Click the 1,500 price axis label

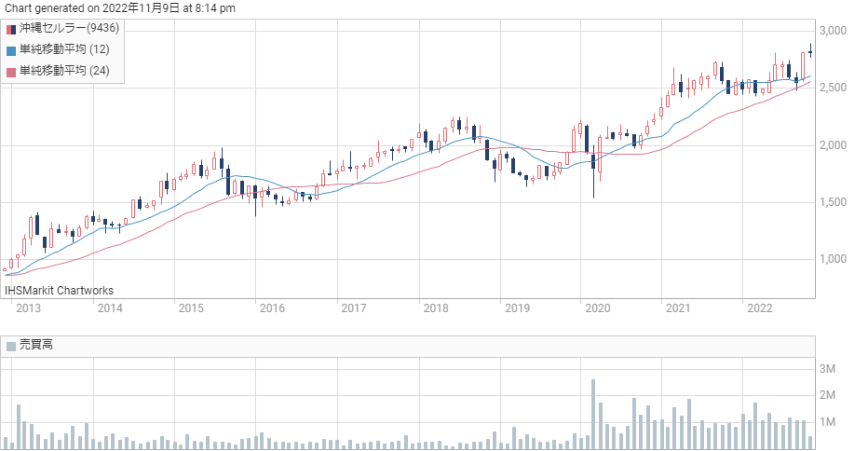834,202
